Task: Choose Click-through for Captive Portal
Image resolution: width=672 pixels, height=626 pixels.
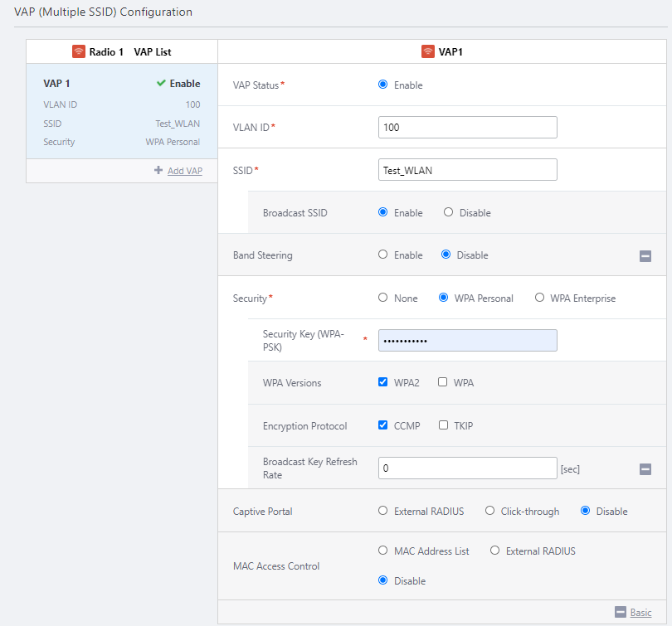Action: pos(489,511)
